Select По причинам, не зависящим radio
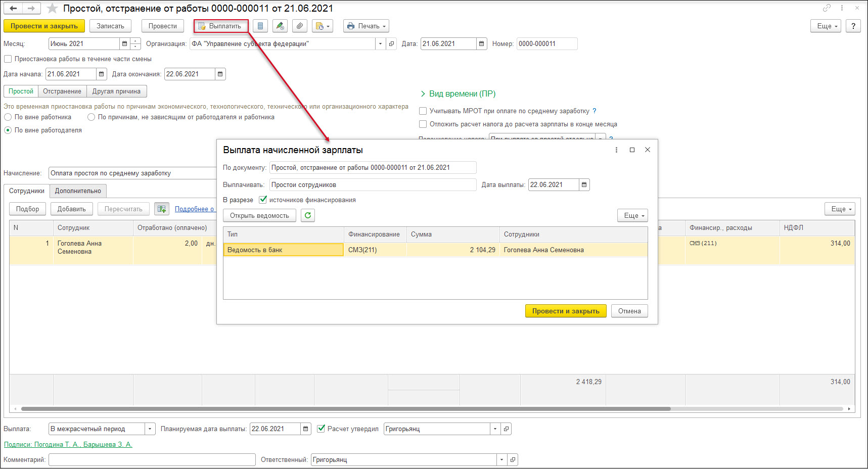The image size is (868, 469). pos(92,117)
